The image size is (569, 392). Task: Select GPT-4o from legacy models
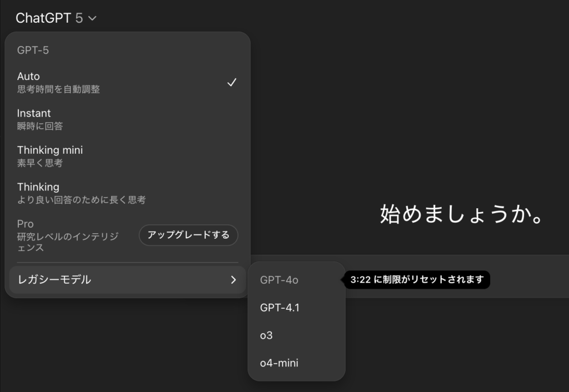(296, 280)
